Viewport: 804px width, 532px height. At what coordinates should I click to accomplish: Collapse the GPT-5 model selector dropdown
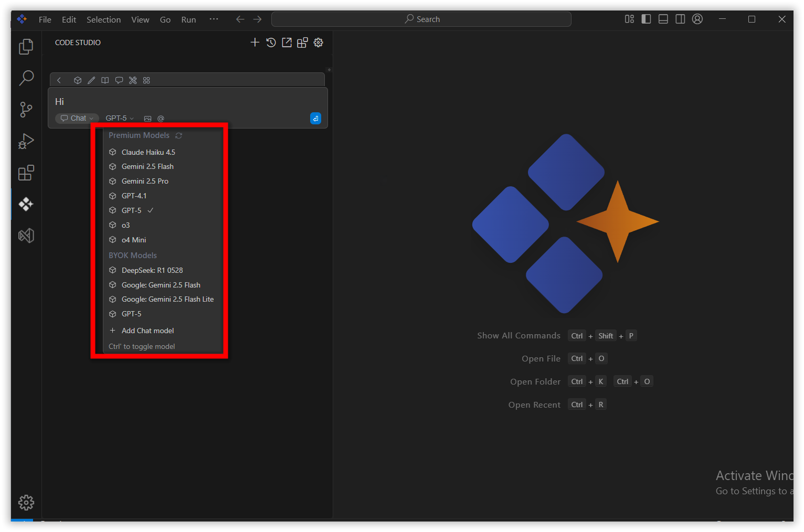(120, 119)
